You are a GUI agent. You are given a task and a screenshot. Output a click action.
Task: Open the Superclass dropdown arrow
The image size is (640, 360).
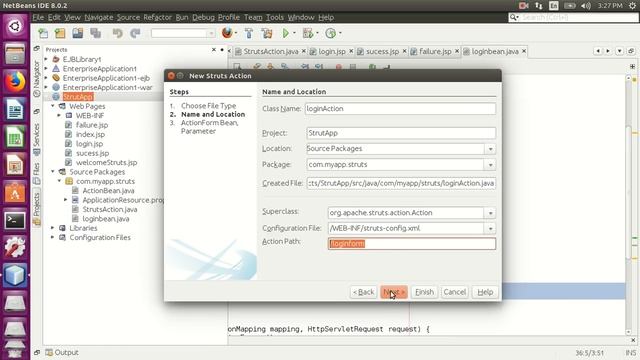pyautogui.click(x=490, y=213)
